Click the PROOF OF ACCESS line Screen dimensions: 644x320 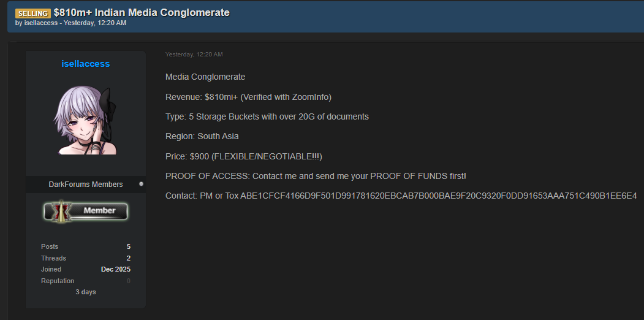tap(316, 176)
